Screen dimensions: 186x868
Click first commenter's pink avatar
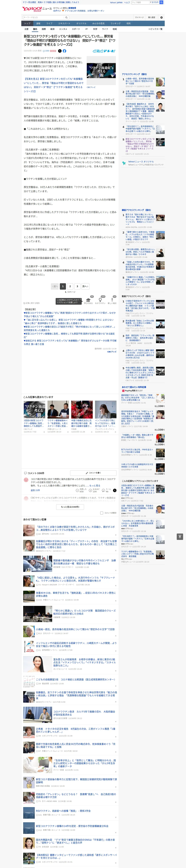[26, 480]
